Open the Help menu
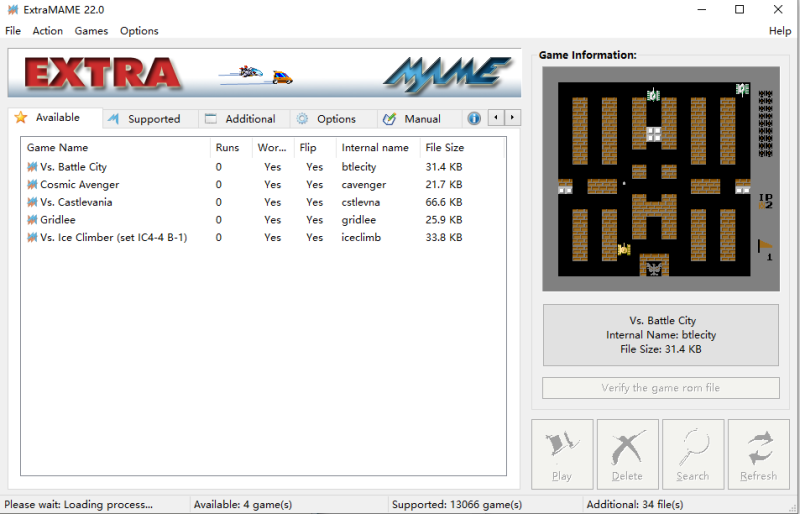 (780, 31)
